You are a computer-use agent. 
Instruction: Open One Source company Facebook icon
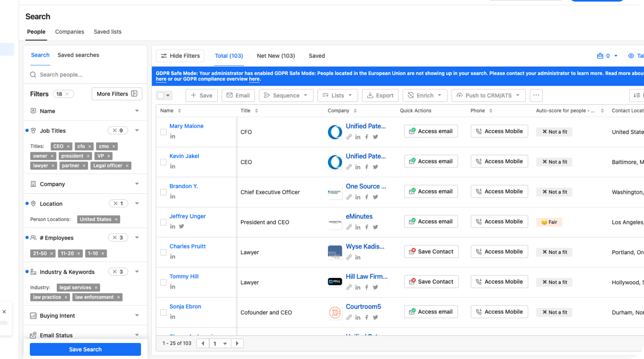(x=366, y=197)
